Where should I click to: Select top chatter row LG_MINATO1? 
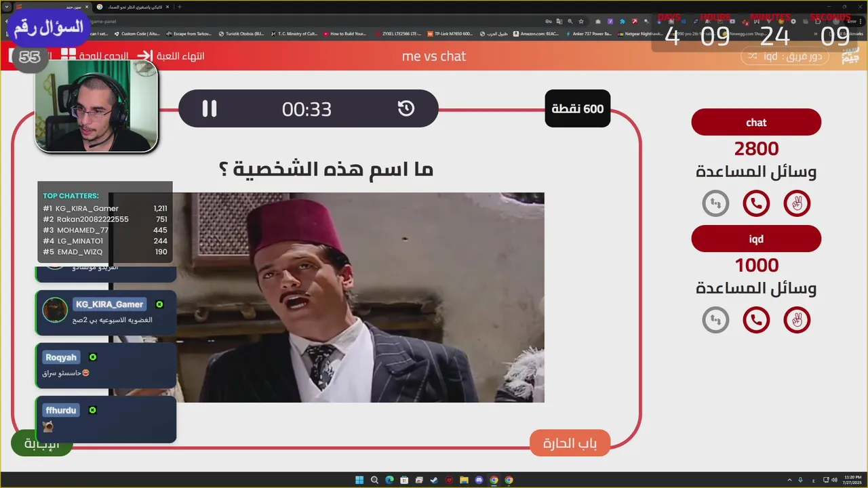pyautogui.click(x=105, y=241)
